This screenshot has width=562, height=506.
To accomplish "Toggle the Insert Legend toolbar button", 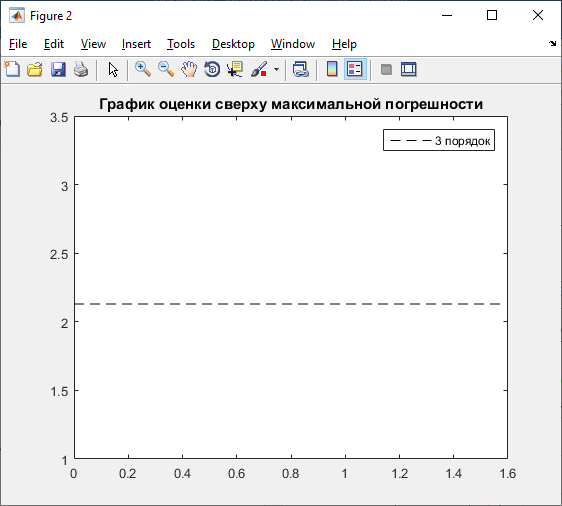I will 355,69.
